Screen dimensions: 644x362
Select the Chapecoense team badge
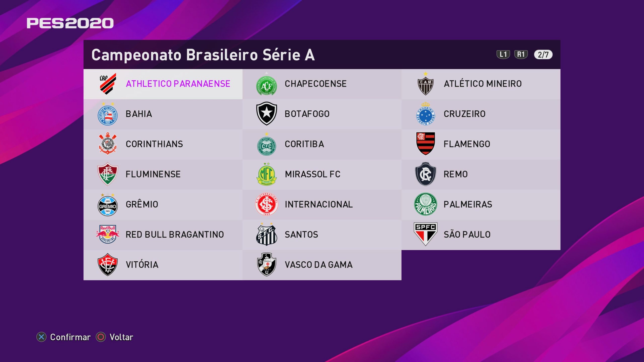pos(266,86)
